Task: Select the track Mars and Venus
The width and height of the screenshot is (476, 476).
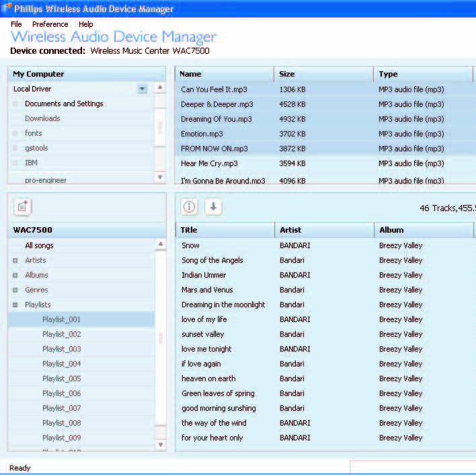Action: coord(207,290)
